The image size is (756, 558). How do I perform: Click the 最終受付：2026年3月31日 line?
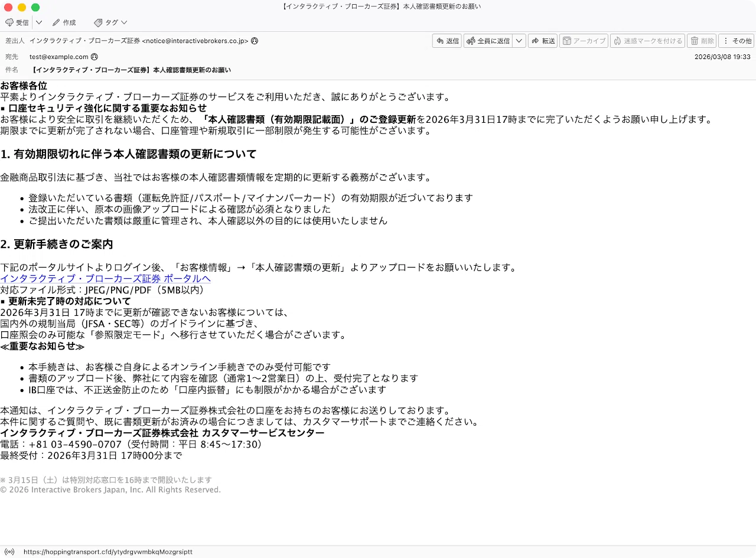pos(91,456)
